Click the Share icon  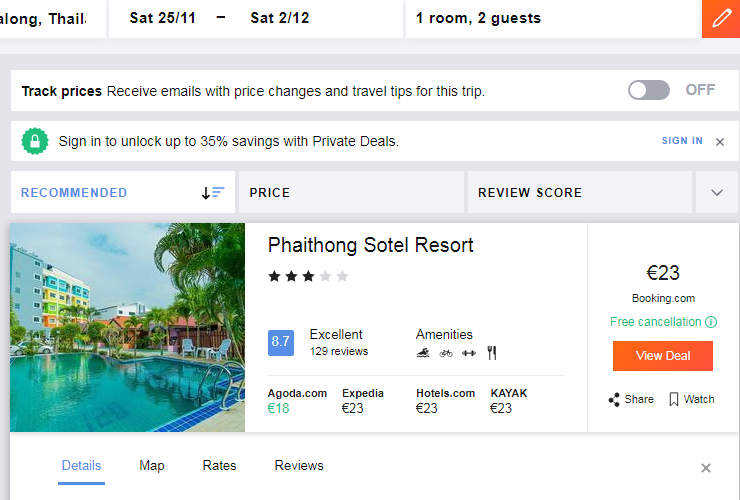point(614,400)
